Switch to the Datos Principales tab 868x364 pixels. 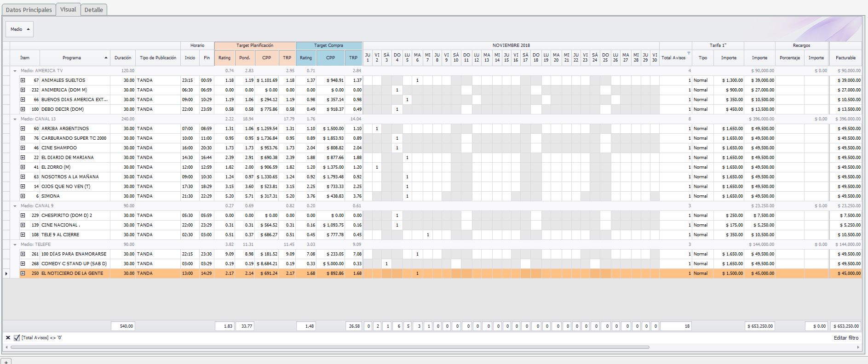tap(29, 10)
